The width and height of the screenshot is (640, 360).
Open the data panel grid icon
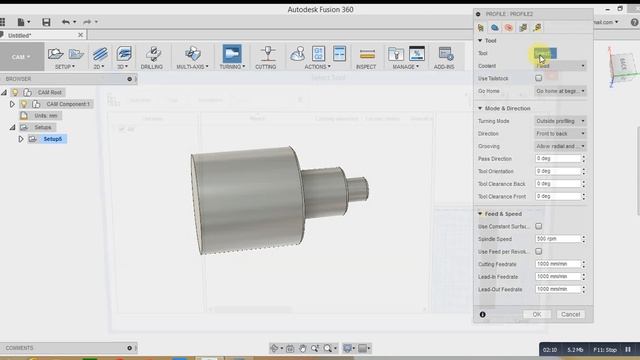pos(3,22)
